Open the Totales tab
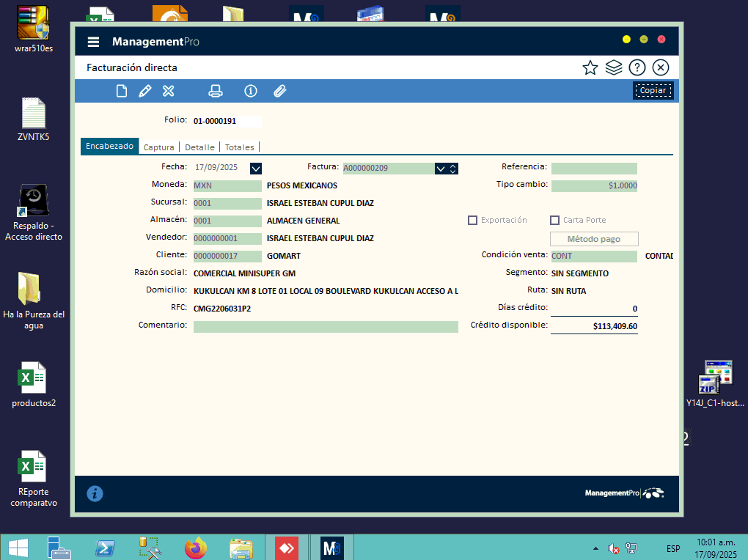This screenshot has height=560, width=748. pos(239,147)
